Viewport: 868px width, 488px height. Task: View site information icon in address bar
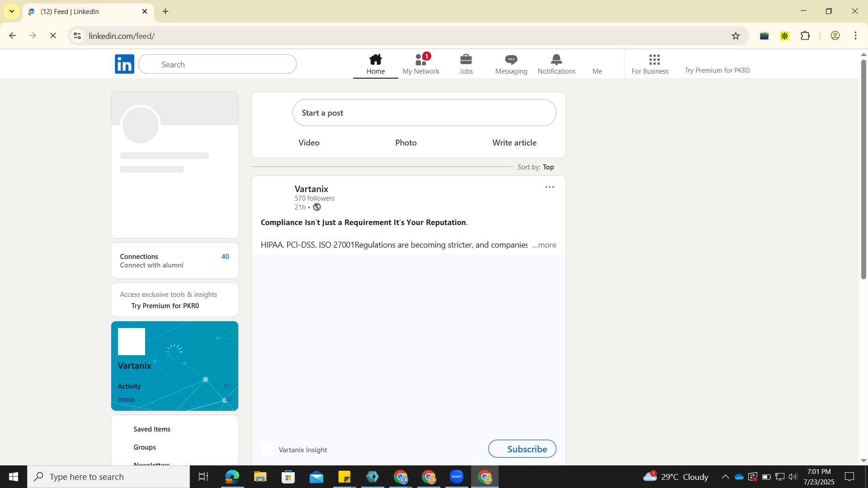coord(77,36)
